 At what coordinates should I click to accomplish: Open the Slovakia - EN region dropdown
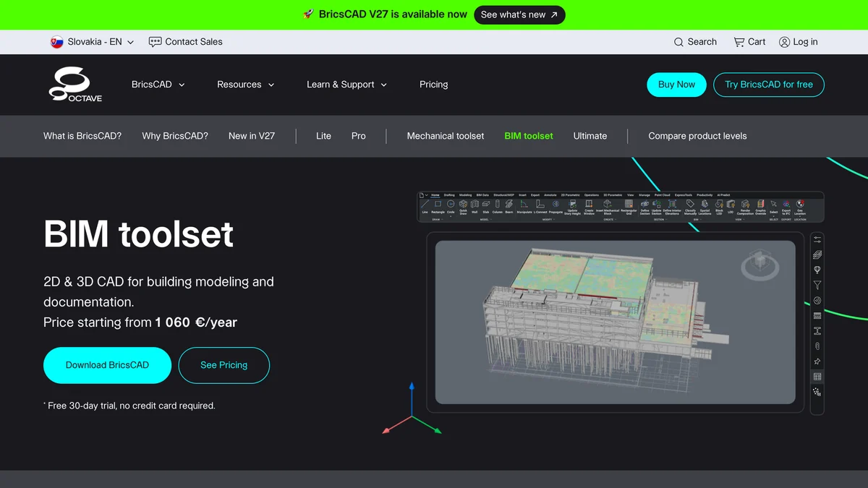click(x=92, y=42)
